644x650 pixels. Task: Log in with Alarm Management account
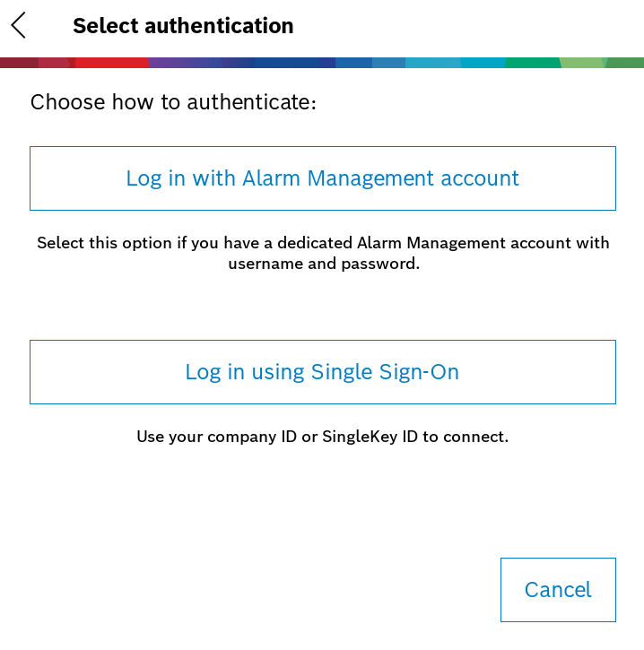pos(322,178)
